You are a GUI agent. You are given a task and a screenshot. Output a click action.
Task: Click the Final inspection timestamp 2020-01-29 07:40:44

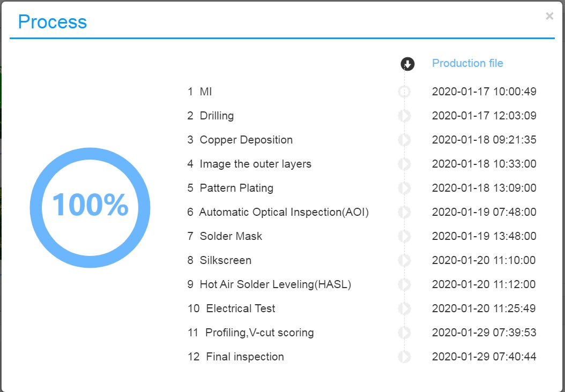484,357
